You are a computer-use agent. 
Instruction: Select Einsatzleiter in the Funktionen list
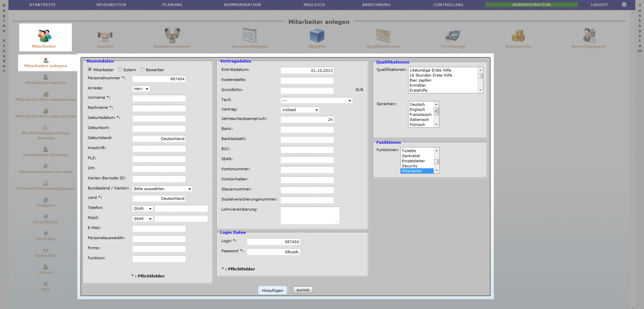tap(413, 161)
